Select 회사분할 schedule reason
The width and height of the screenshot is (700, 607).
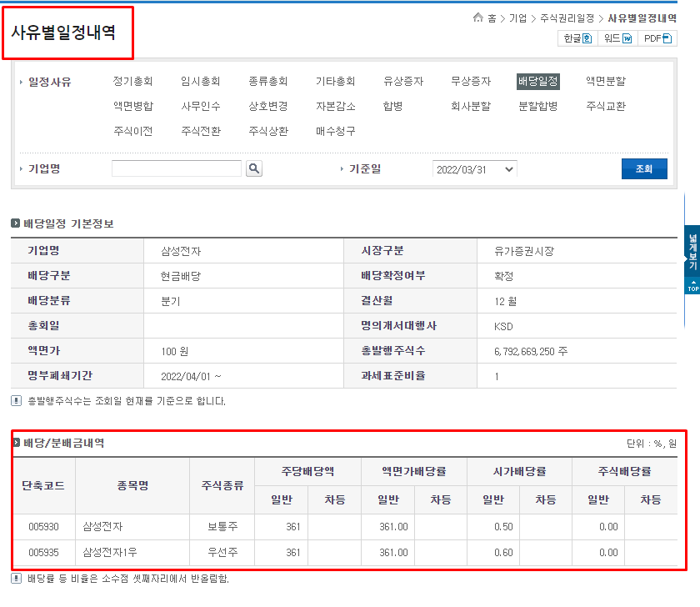coord(471,106)
